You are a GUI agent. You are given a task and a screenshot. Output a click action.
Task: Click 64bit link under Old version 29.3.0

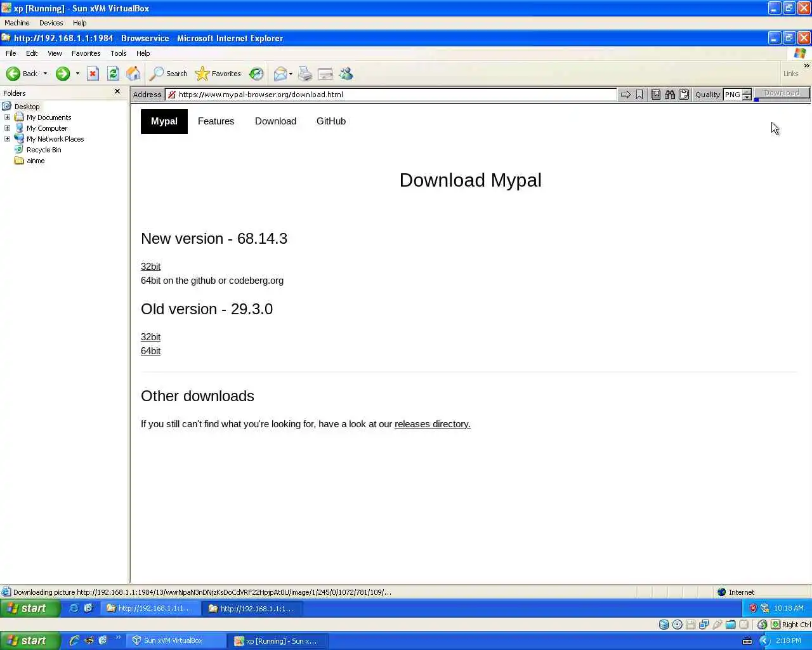[x=150, y=351]
